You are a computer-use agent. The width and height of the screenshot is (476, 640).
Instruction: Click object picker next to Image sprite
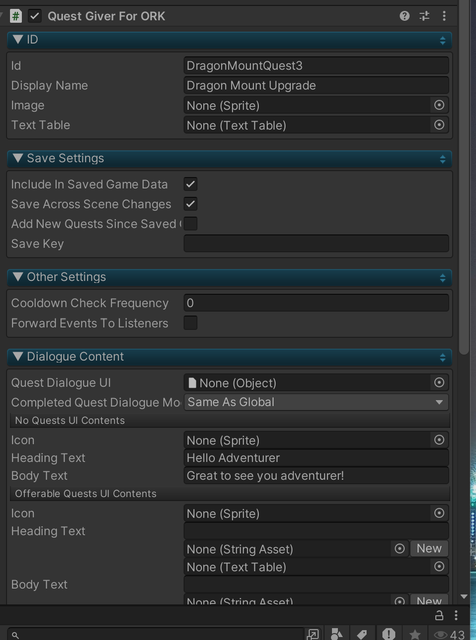[x=439, y=105]
